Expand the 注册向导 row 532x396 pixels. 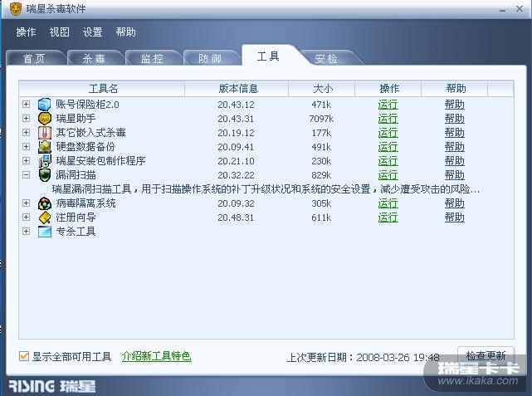point(26,218)
